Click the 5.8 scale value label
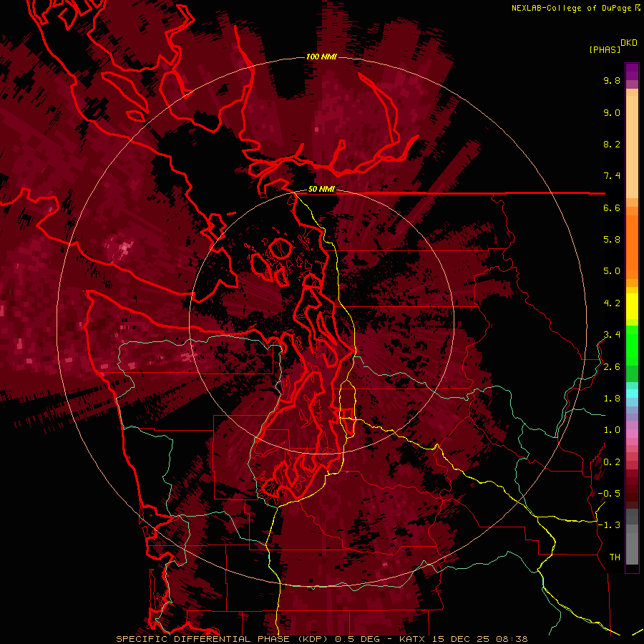This screenshot has height=644, width=644. coord(612,240)
